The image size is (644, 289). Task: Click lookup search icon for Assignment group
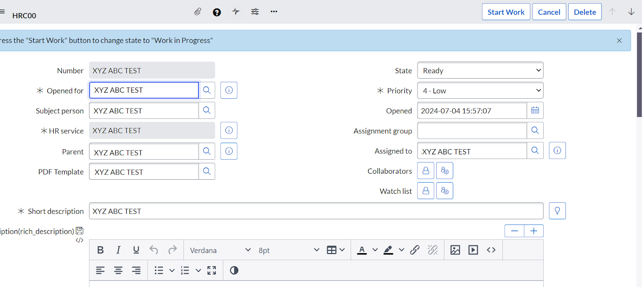(x=535, y=130)
